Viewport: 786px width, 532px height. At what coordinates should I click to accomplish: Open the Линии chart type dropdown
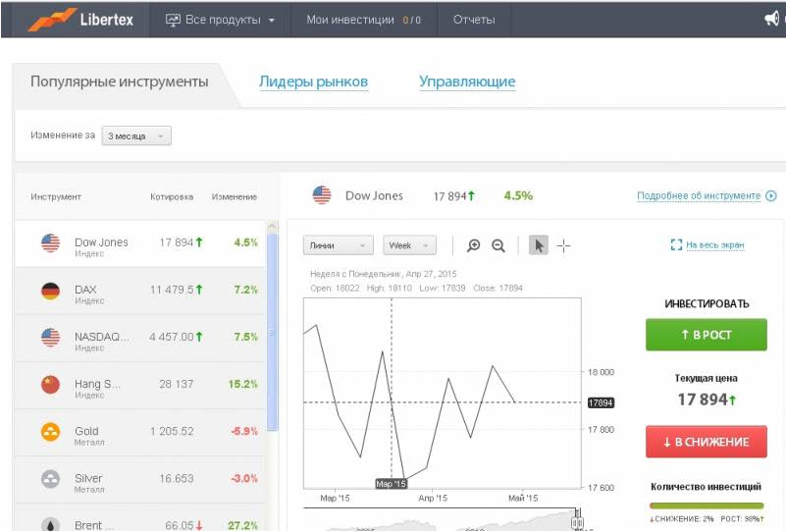click(x=338, y=245)
